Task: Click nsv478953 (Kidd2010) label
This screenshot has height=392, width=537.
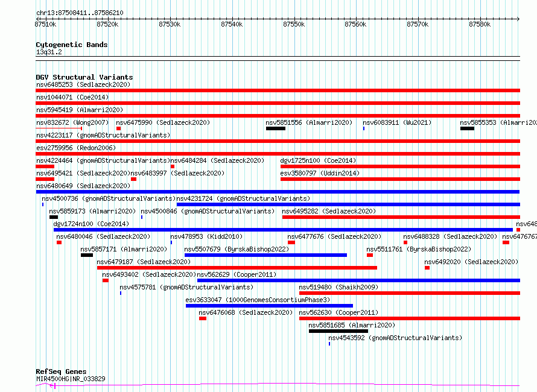Action: [x=206, y=236]
